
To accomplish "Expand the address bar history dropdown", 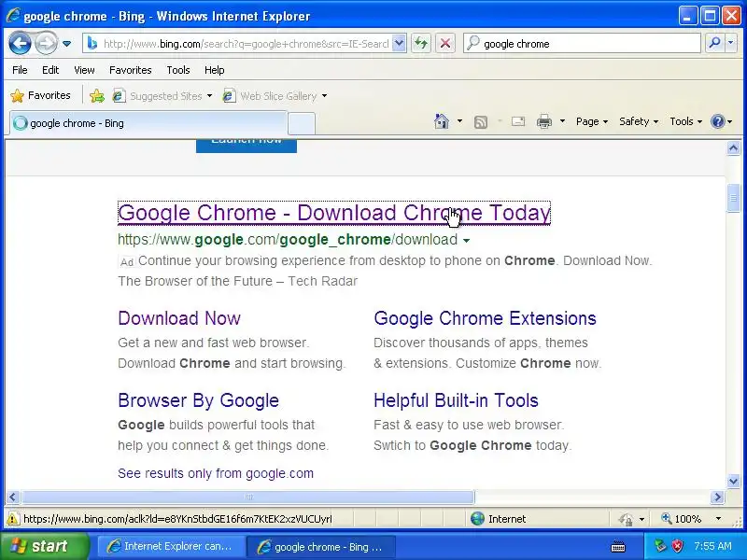I will 400,44.
